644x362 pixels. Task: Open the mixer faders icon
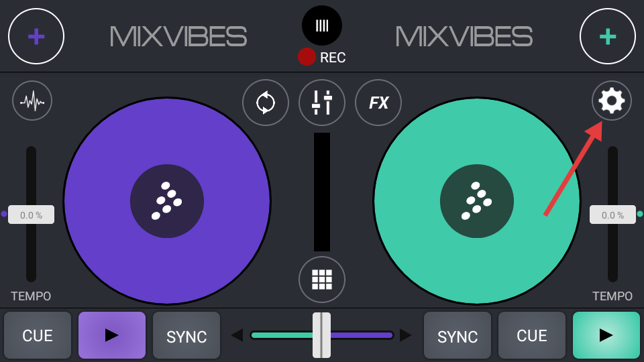[322, 103]
